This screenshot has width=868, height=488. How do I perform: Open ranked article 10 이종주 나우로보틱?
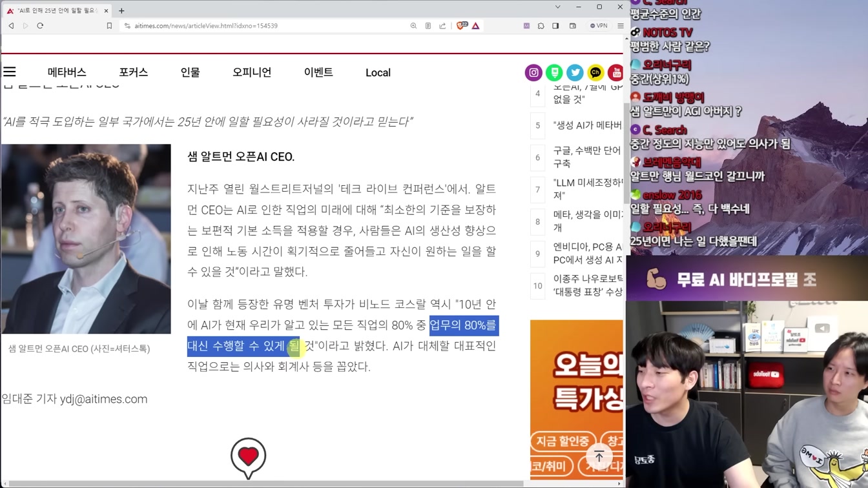click(588, 285)
